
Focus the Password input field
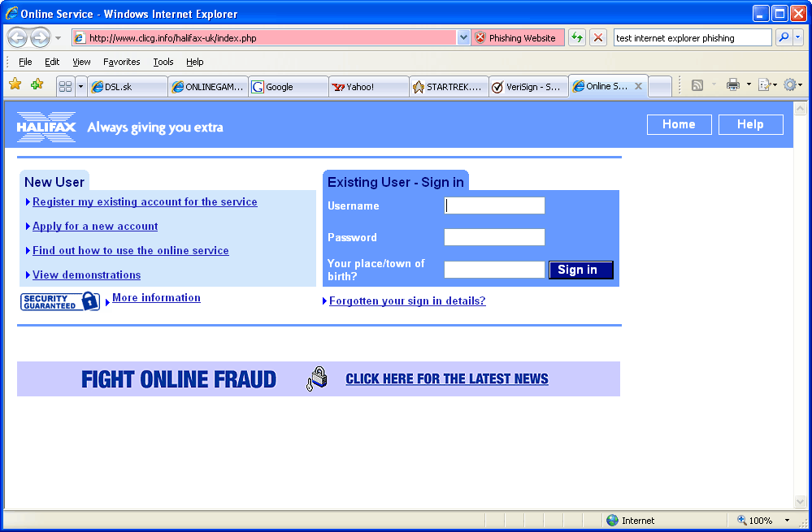tap(494, 237)
